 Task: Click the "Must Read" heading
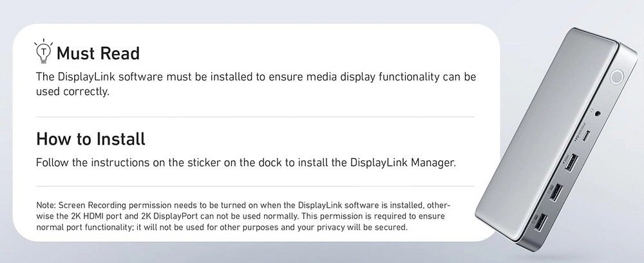coord(98,53)
